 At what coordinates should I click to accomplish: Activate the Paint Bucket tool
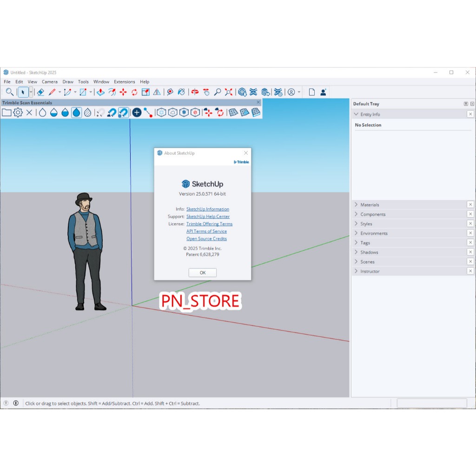click(x=181, y=92)
